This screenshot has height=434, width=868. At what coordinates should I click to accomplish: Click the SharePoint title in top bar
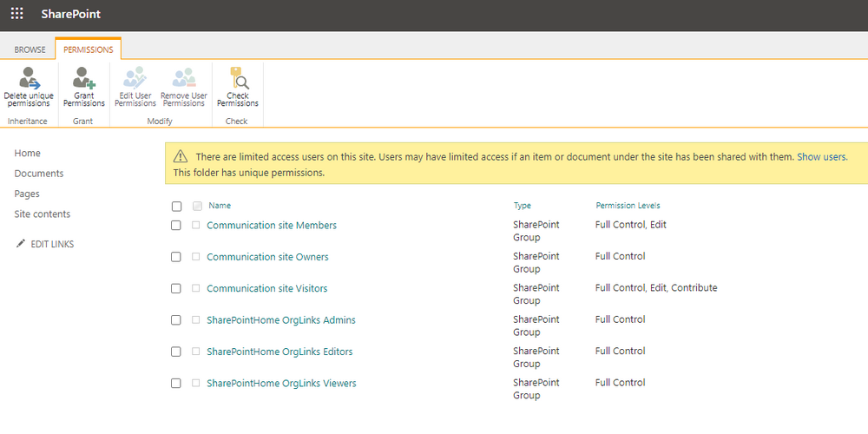tap(71, 14)
